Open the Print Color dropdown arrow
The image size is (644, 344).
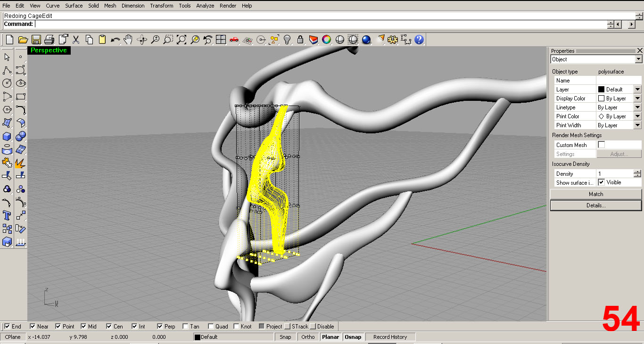click(637, 116)
